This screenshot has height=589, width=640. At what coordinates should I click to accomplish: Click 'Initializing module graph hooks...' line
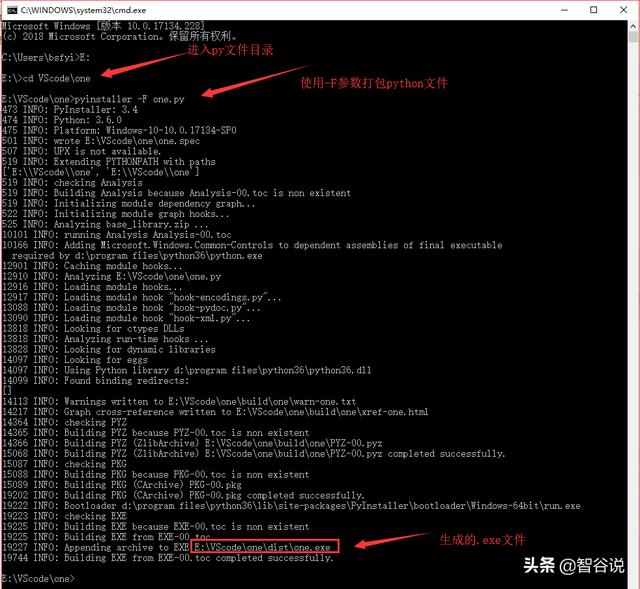(116, 214)
